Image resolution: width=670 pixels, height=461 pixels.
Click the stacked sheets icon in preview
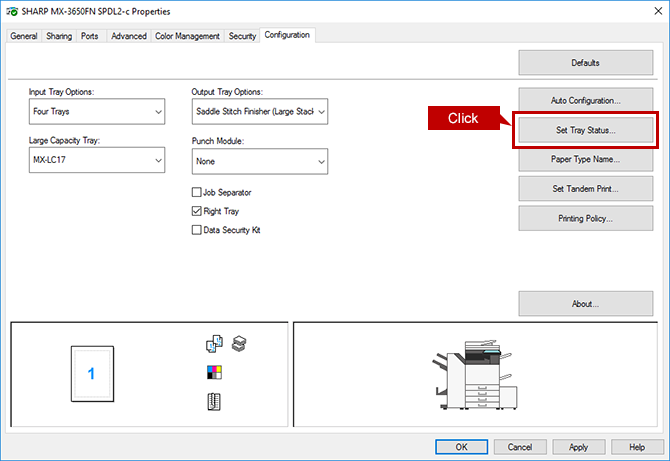pos(239,344)
